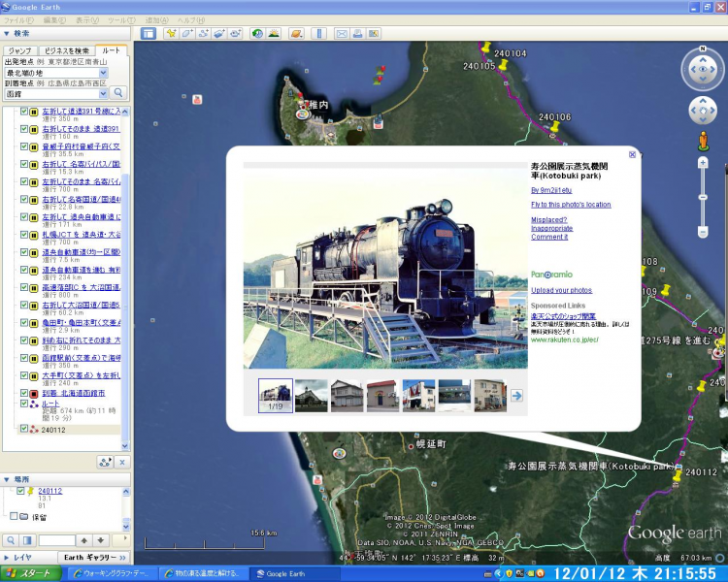Open the historical imagery clock icon
This screenshot has height=582, width=728.
257,34
